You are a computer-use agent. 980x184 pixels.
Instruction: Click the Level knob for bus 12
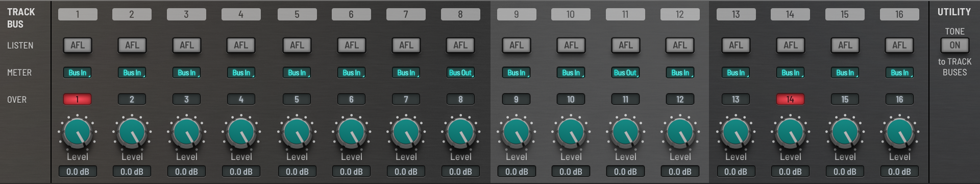680,132
